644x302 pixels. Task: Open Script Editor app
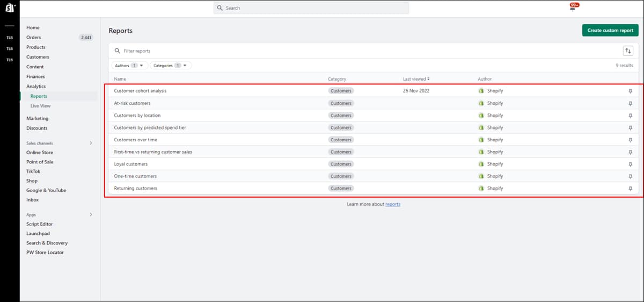click(x=40, y=224)
